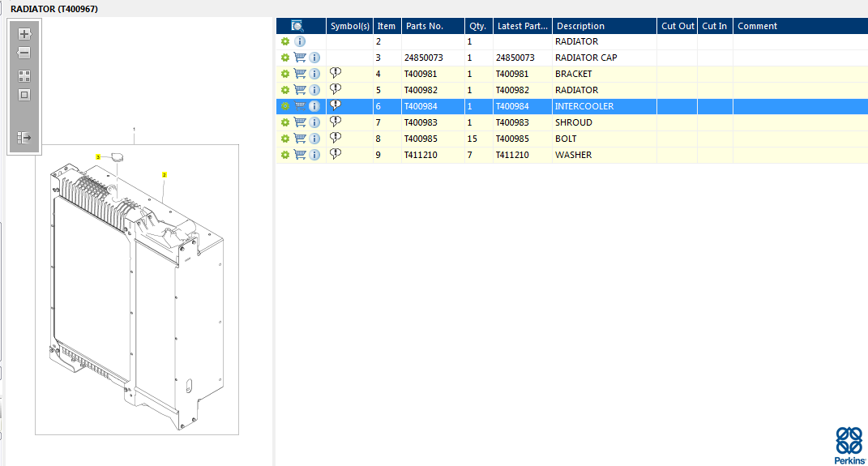
Task: Show info for INTERCOOLER row
Action: click(x=314, y=106)
